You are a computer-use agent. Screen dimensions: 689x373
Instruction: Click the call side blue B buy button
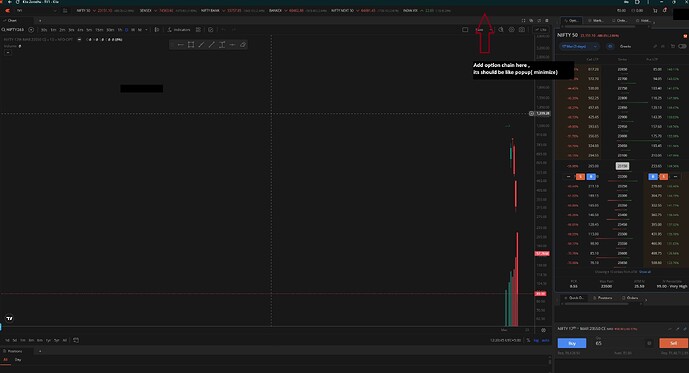591,177
